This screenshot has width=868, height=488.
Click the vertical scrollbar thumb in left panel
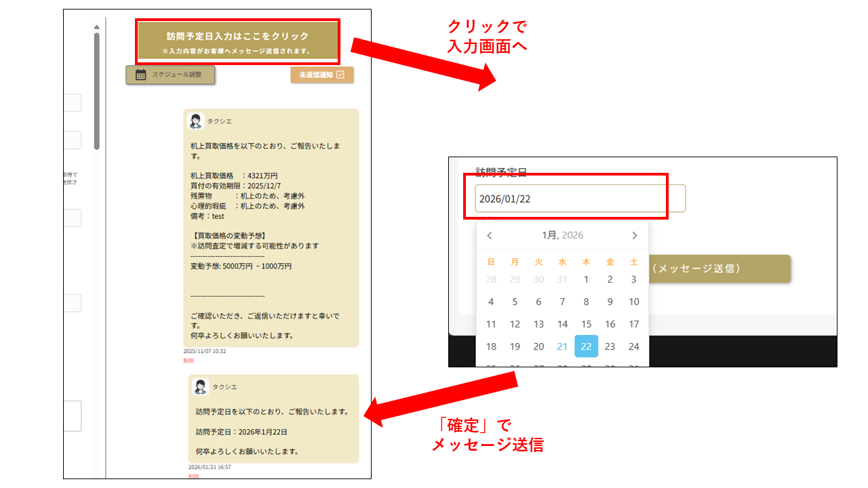[x=96, y=90]
